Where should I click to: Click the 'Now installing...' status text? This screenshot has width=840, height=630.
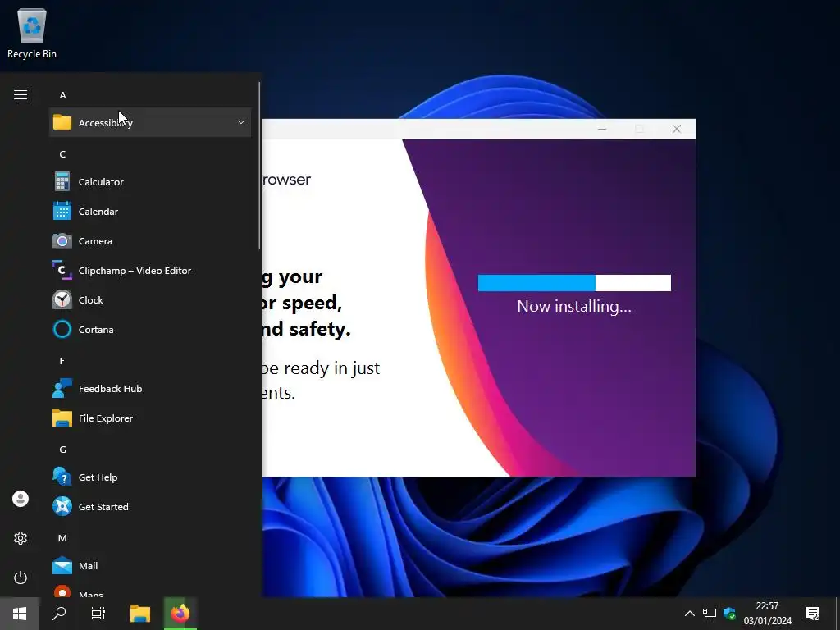pyautogui.click(x=574, y=306)
